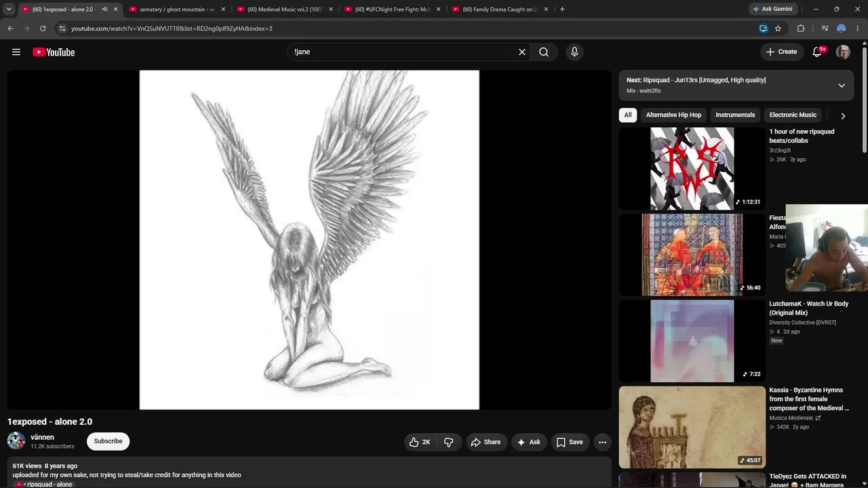The height and width of the screenshot is (488, 868).
Task: Mute the 1exposed - alone 2.0 tab audio
Action: [104, 9]
